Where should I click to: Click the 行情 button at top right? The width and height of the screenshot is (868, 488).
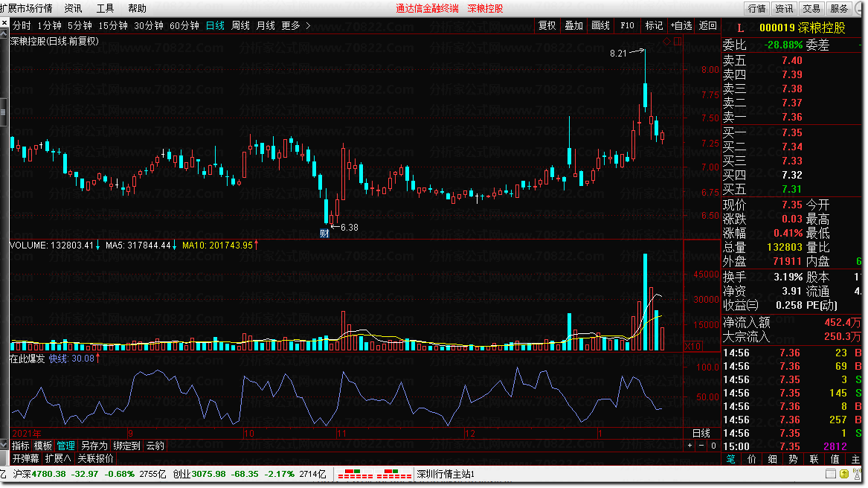[756, 8]
